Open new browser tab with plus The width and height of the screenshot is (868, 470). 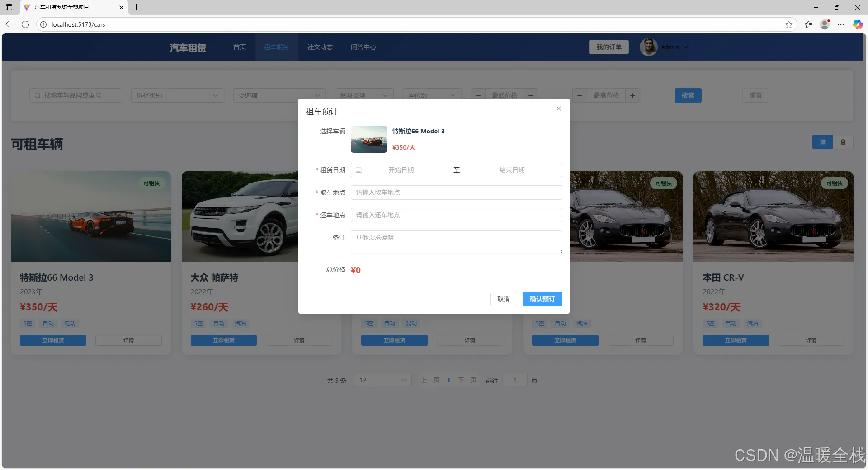[136, 7]
